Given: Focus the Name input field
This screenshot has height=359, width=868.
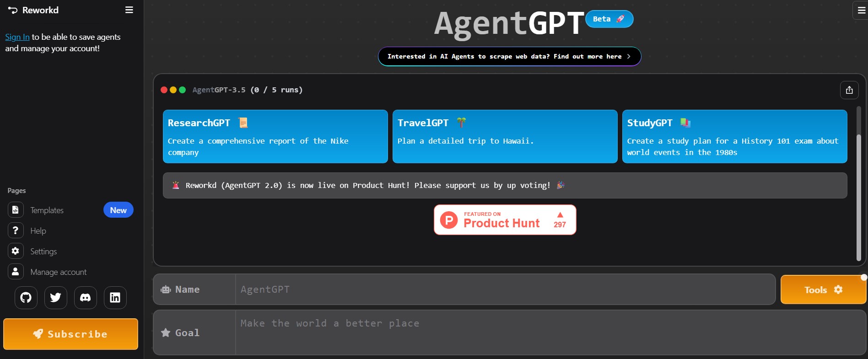Looking at the screenshot, I should click(505, 289).
